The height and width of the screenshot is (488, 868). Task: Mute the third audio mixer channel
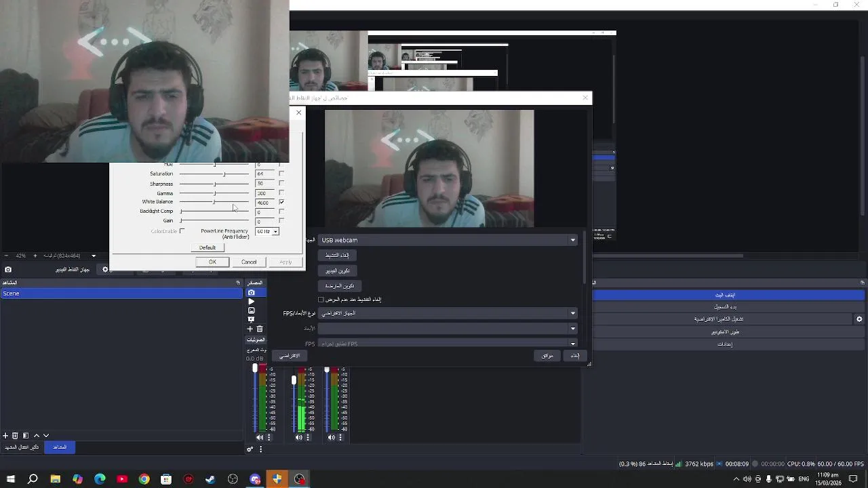pyautogui.click(x=331, y=438)
